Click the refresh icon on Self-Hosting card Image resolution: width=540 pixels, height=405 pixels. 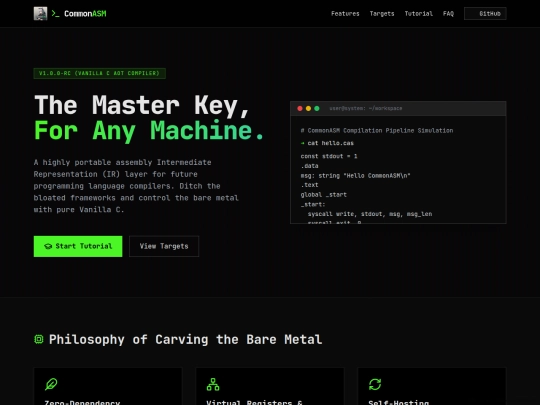[x=375, y=384]
